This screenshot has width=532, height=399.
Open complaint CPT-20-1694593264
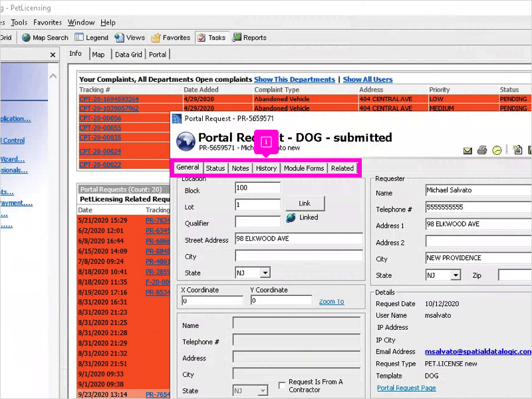[x=109, y=99]
